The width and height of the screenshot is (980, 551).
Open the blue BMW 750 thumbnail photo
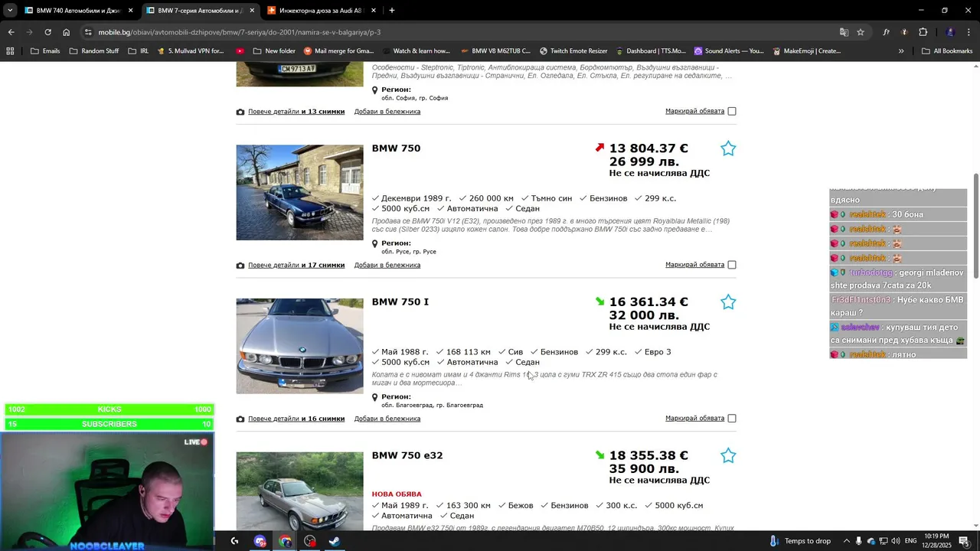299,193
